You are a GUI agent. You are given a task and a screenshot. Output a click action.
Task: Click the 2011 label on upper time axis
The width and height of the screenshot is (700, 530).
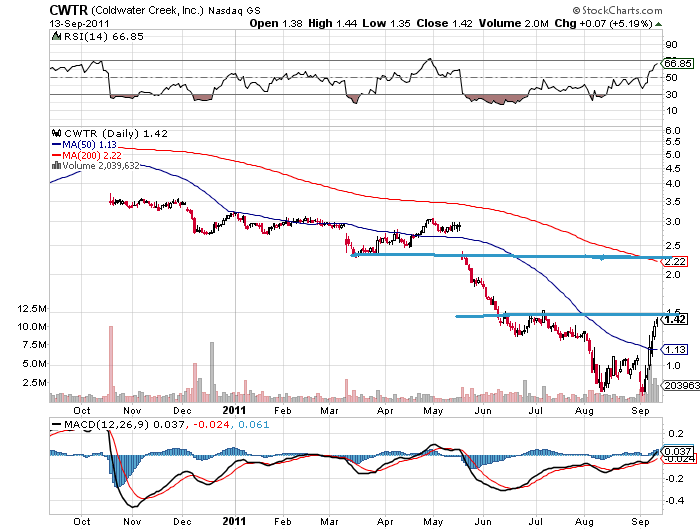(x=234, y=410)
